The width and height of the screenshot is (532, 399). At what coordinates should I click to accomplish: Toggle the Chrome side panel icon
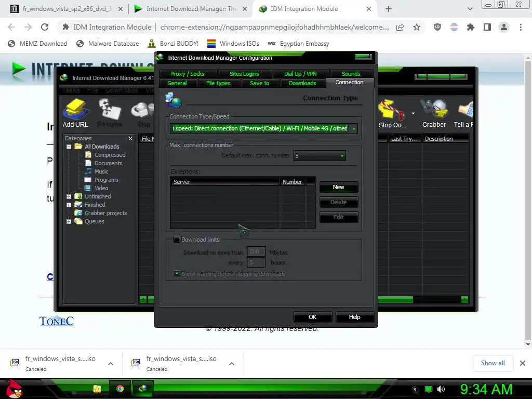[x=487, y=27]
